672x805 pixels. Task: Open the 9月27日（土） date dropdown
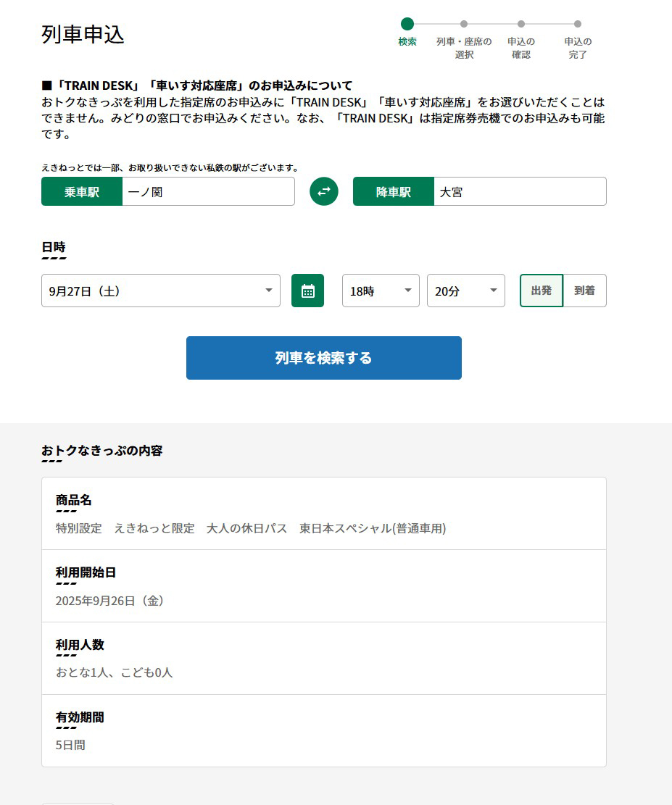tap(161, 291)
